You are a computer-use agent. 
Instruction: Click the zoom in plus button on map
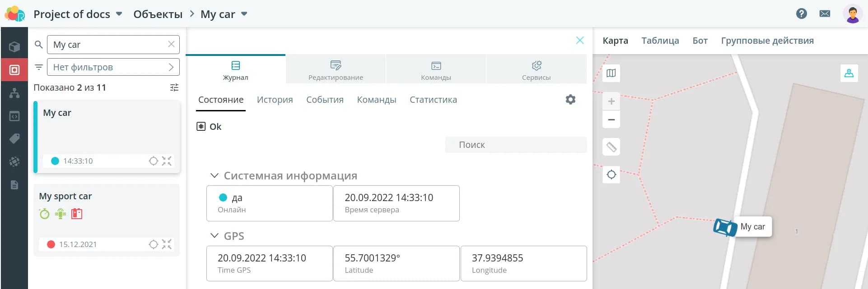[x=611, y=101]
